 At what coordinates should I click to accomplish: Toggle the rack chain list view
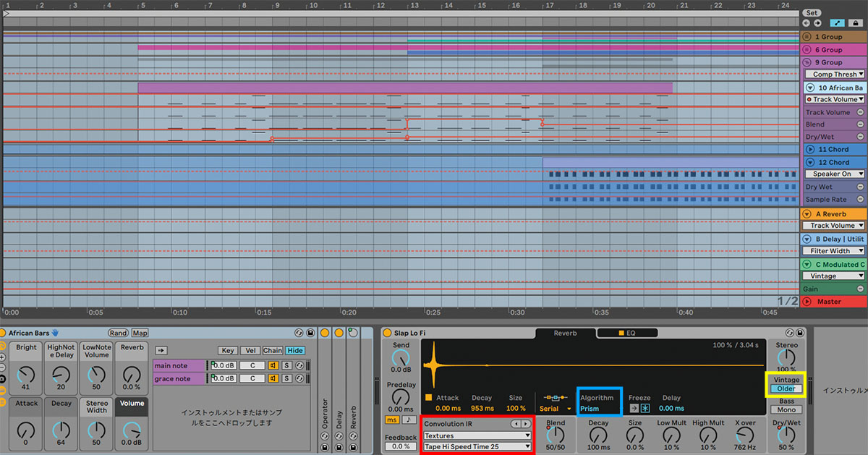[3, 391]
